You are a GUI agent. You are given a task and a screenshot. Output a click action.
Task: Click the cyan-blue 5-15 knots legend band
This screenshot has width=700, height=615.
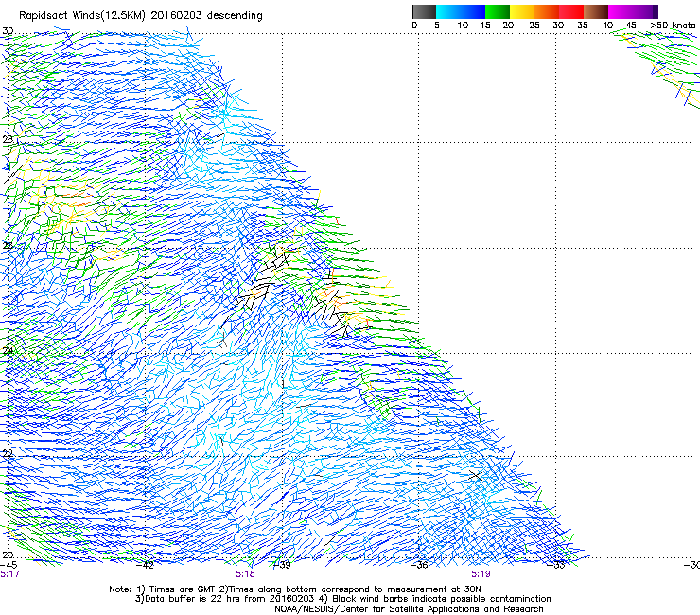(x=461, y=11)
